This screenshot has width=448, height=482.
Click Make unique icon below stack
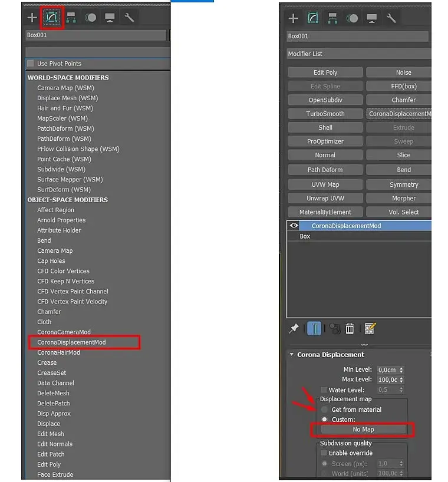pos(335,329)
